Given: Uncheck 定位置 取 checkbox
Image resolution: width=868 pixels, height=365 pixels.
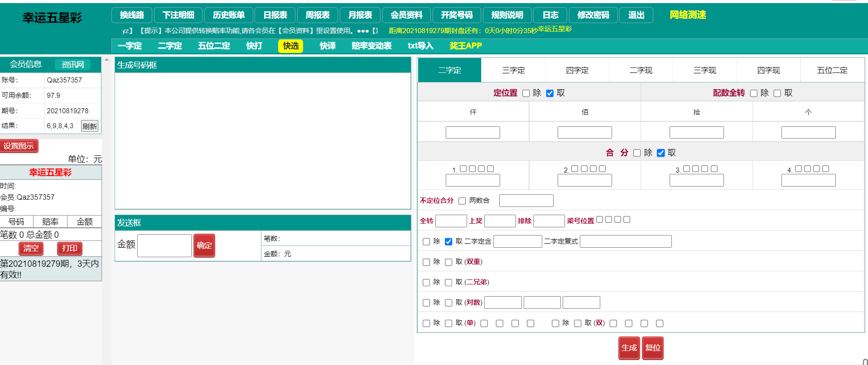Looking at the screenshot, I should click(550, 93).
